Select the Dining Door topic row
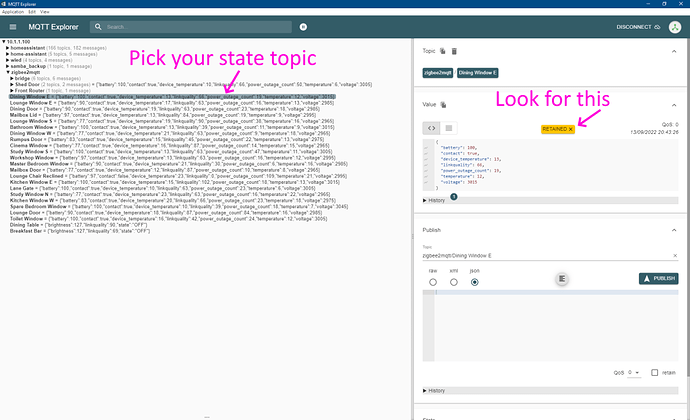The height and width of the screenshot is (420, 690). 165,109
